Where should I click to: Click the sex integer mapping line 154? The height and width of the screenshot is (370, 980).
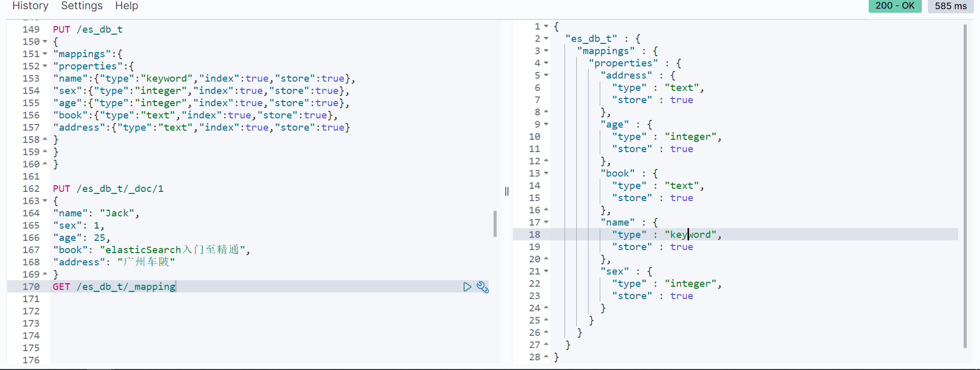tap(201, 91)
